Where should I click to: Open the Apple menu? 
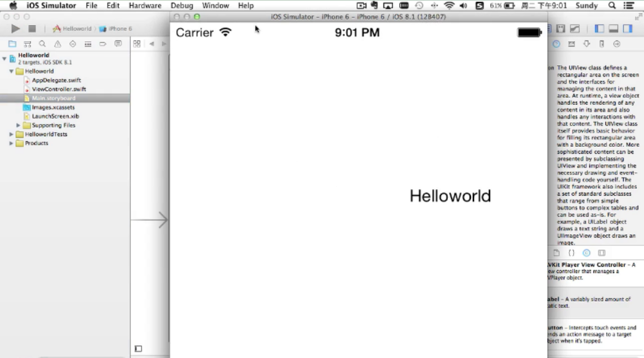pos(13,5)
